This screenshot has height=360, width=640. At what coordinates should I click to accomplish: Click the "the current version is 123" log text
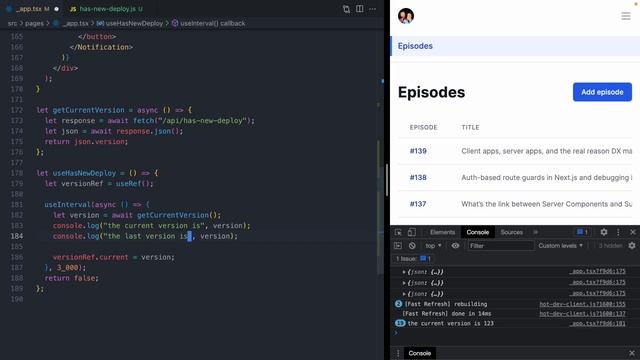(451, 323)
